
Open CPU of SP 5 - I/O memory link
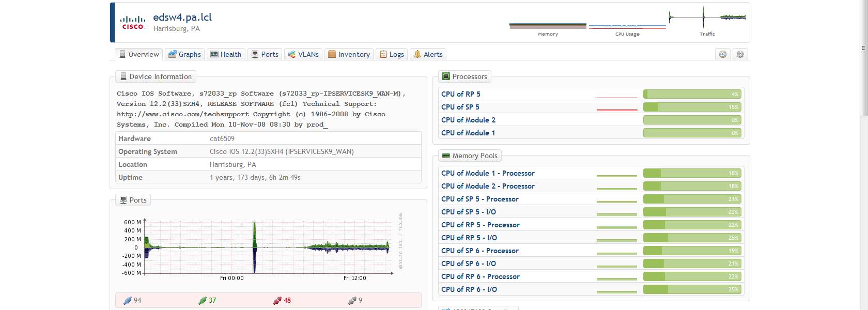tap(468, 212)
